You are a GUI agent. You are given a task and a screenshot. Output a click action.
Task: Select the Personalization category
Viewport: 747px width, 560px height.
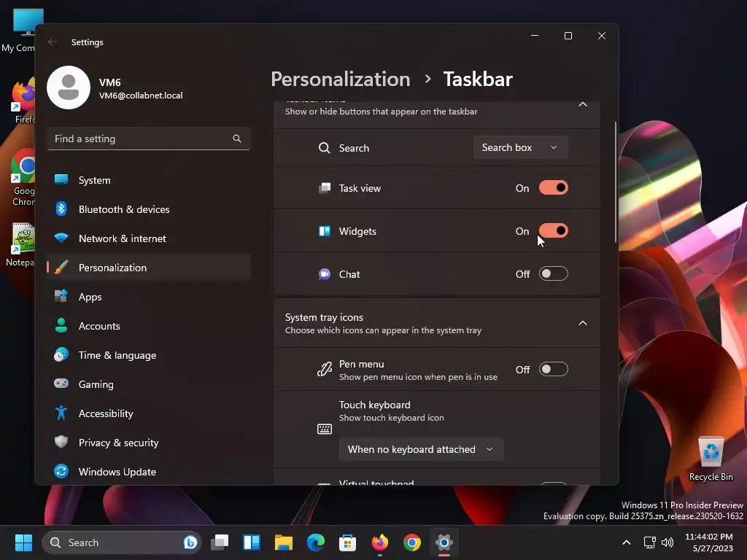pos(149,268)
